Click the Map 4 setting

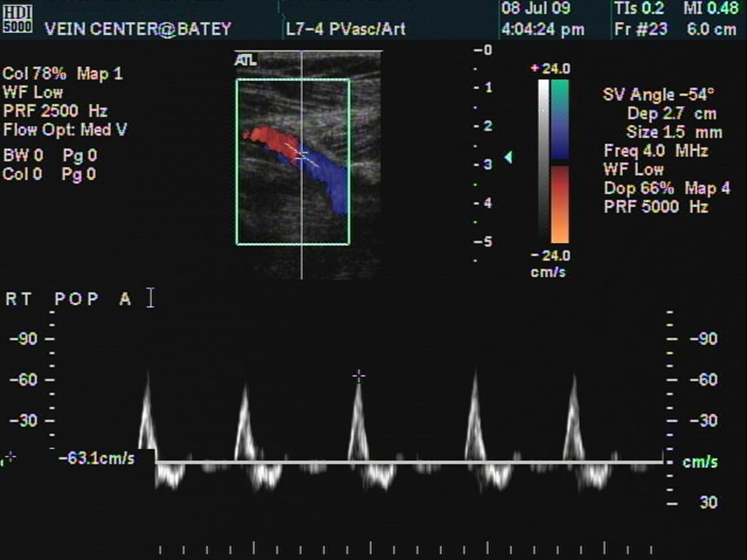point(708,188)
